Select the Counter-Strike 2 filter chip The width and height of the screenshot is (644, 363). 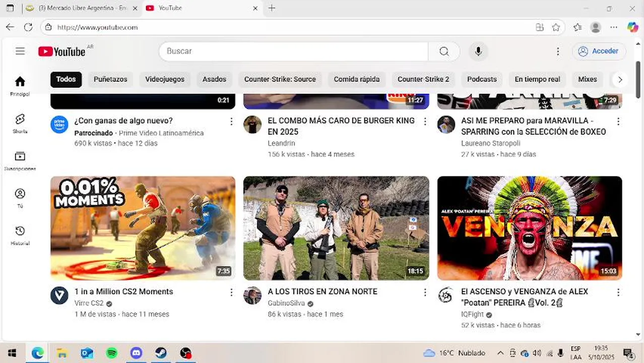coord(423,79)
